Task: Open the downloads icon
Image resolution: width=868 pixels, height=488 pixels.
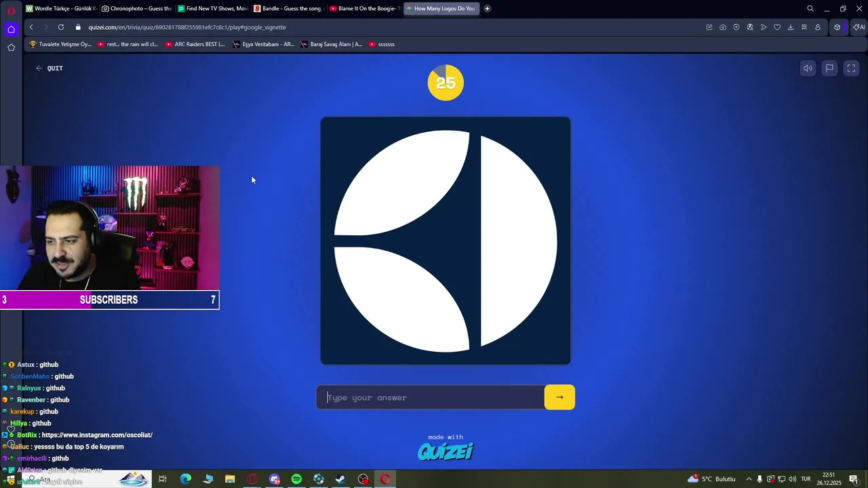Action: point(791,27)
